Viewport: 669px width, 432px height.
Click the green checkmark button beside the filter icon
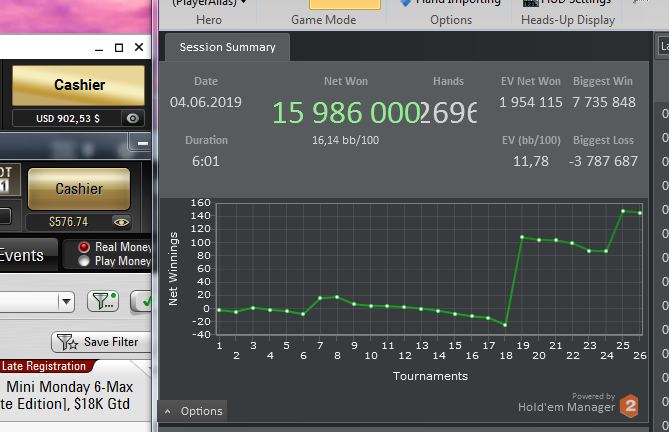(x=143, y=302)
